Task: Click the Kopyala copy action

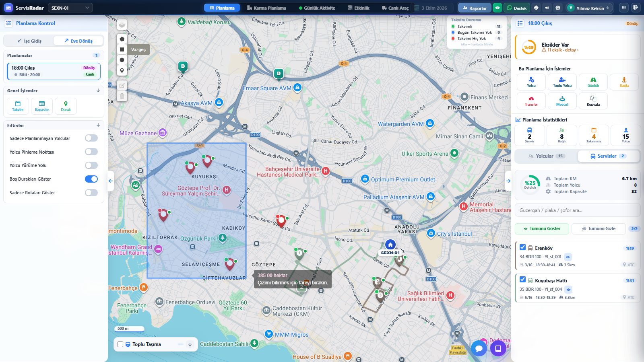Action: click(593, 101)
